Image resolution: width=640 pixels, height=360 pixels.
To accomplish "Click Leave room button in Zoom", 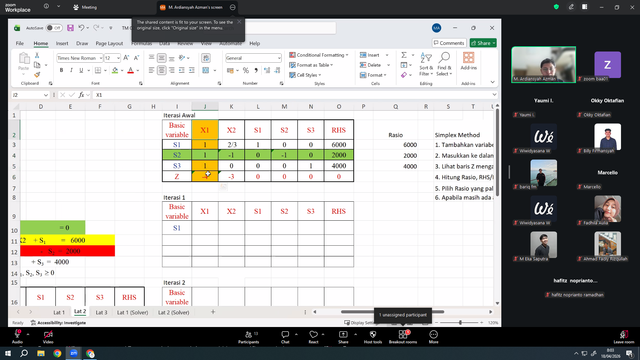I will pos(623,337).
